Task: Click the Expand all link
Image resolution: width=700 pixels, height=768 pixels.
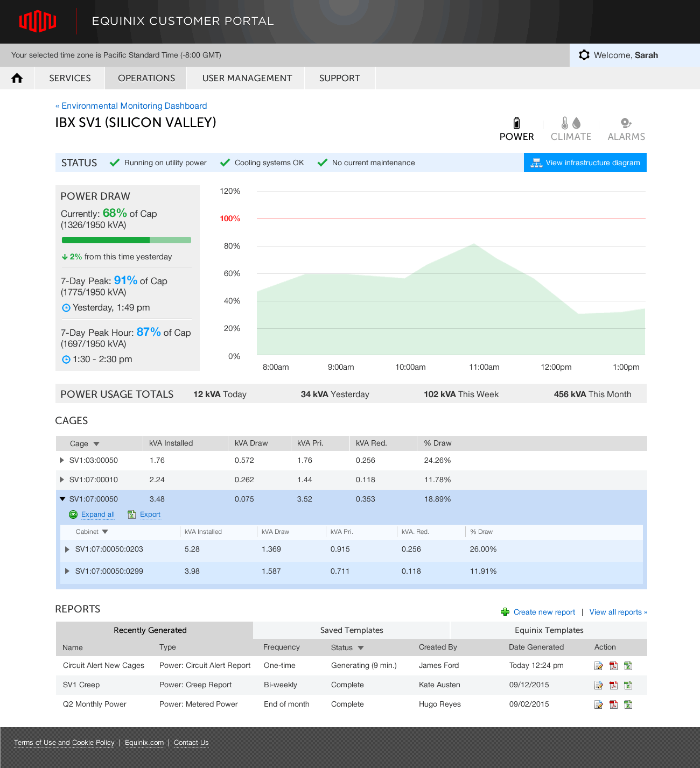Action: click(x=98, y=515)
